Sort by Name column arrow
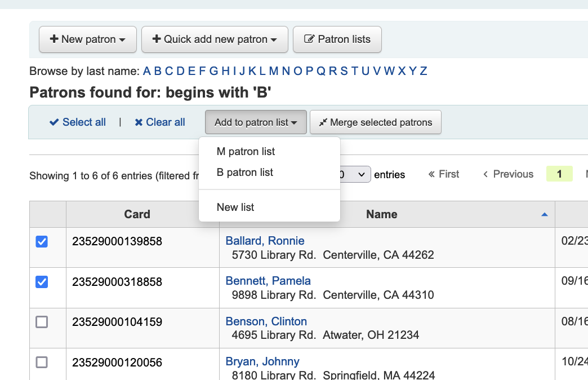Image resolution: width=588 pixels, height=380 pixels. pos(544,215)
